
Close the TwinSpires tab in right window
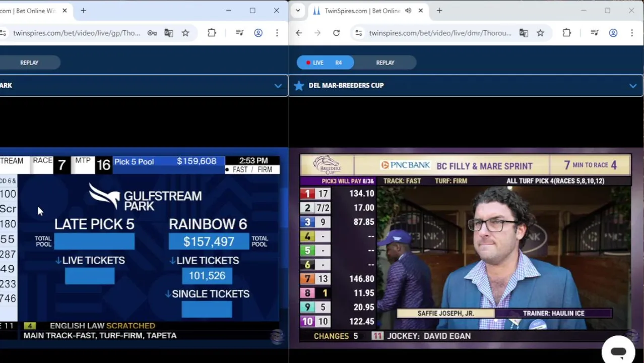pyautogui.click(x=421, y=11)
